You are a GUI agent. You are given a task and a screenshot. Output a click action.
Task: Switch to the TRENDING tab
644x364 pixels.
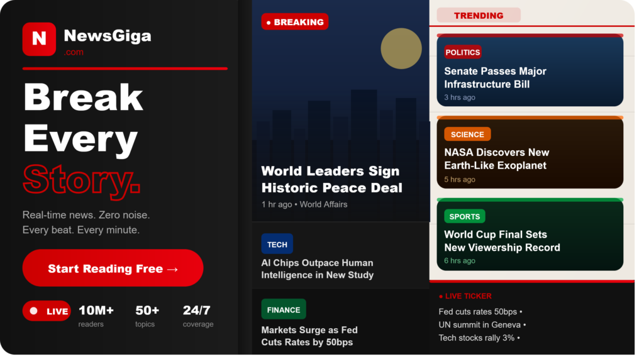(479, 16)
